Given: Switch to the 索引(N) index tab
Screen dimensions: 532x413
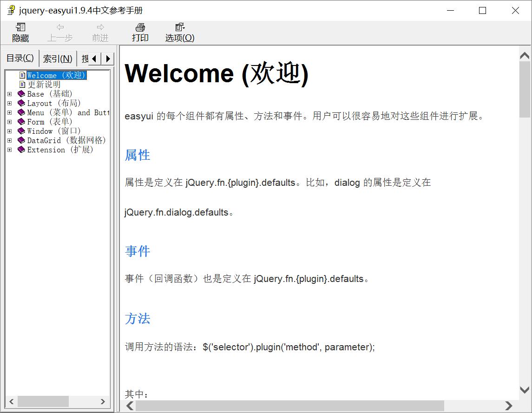Looking at the screenshot, I should pyautogui.click(x=58, y=59).
